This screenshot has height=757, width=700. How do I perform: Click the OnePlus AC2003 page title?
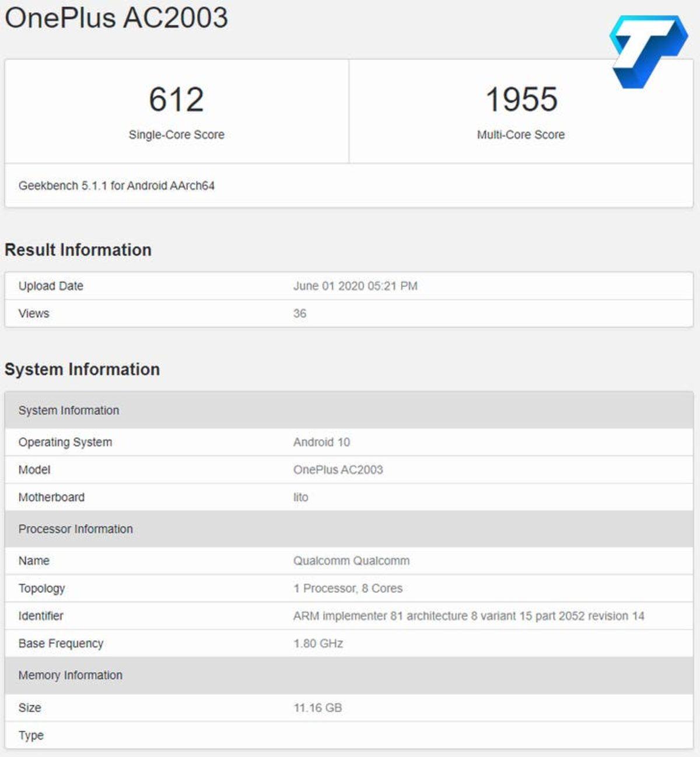click(x=115, y=19)
